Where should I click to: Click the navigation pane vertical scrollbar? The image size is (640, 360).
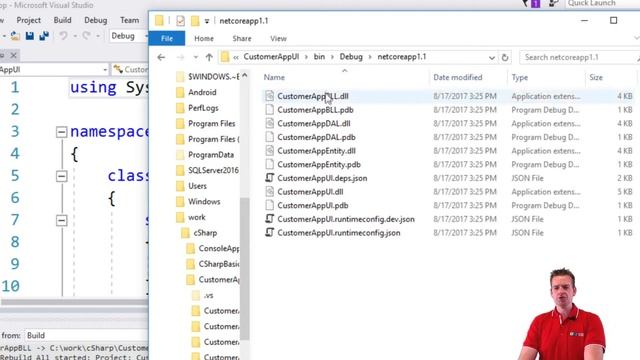244,269
